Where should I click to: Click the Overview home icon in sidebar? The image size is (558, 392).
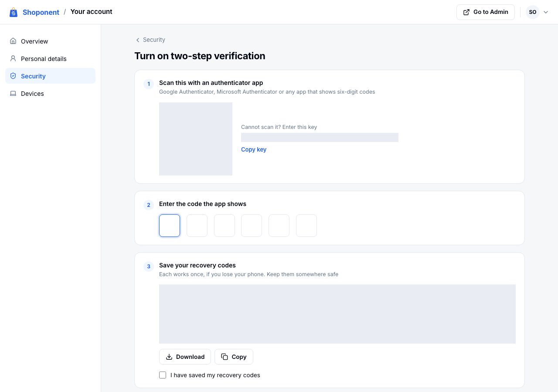pyautogui.click(x=13, y=41)
